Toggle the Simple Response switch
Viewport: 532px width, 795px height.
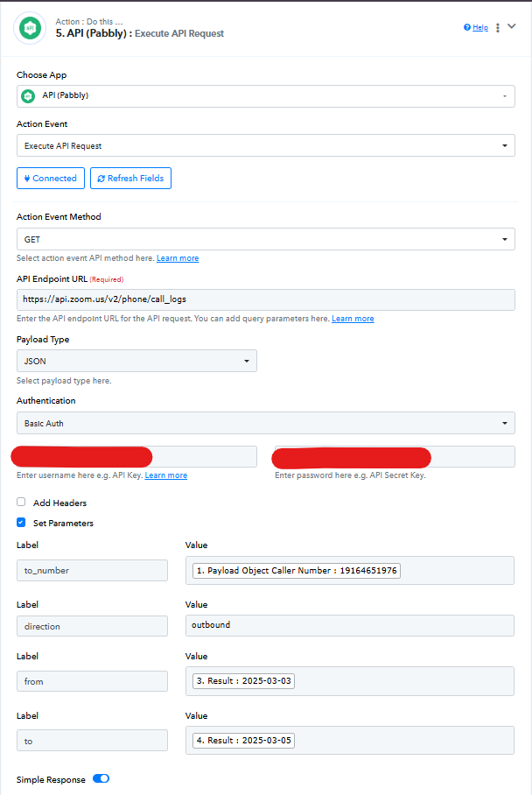pyautogui.click(x=101, y=778)
